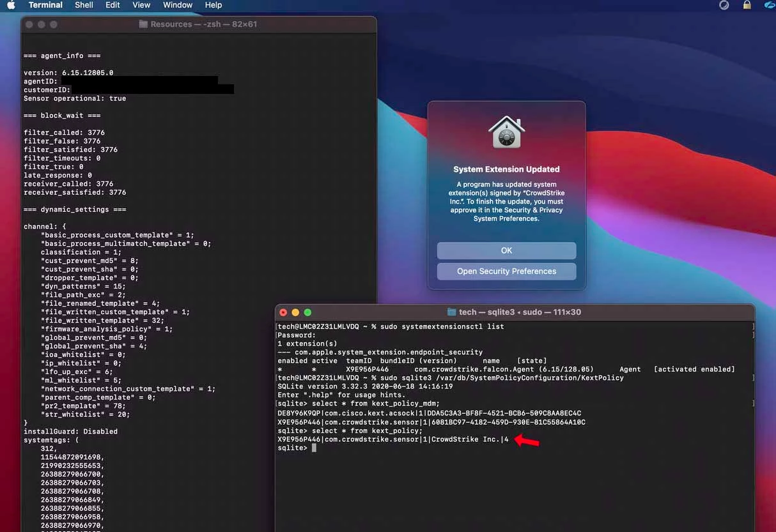Viewport: 776px width, 532px height.
Task: Open the Apple menu
Action: [11, 5]
